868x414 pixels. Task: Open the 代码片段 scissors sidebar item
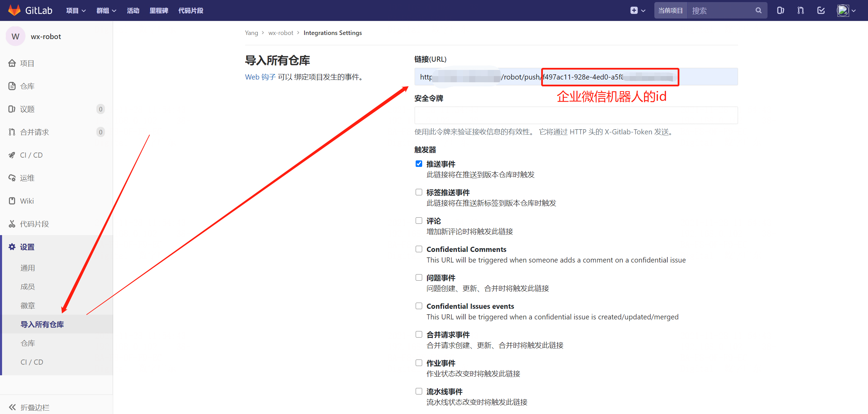pyautogui.click(x=34, y=224)
